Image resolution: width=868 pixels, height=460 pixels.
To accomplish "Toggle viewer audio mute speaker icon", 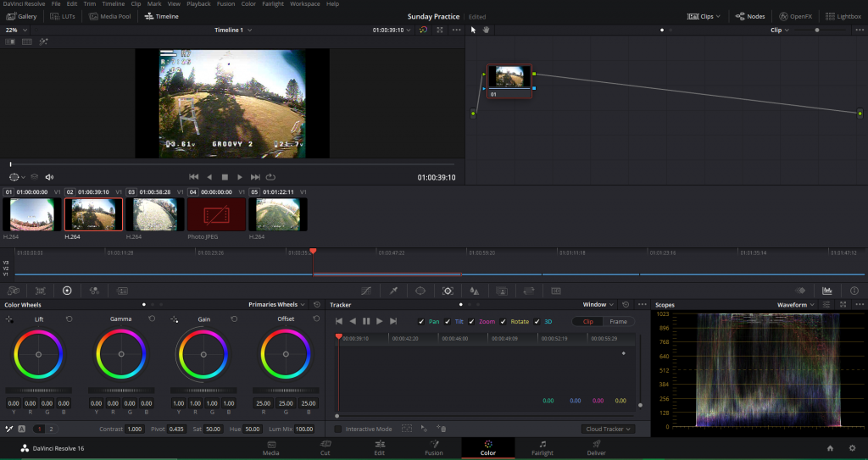I will 49,177.
